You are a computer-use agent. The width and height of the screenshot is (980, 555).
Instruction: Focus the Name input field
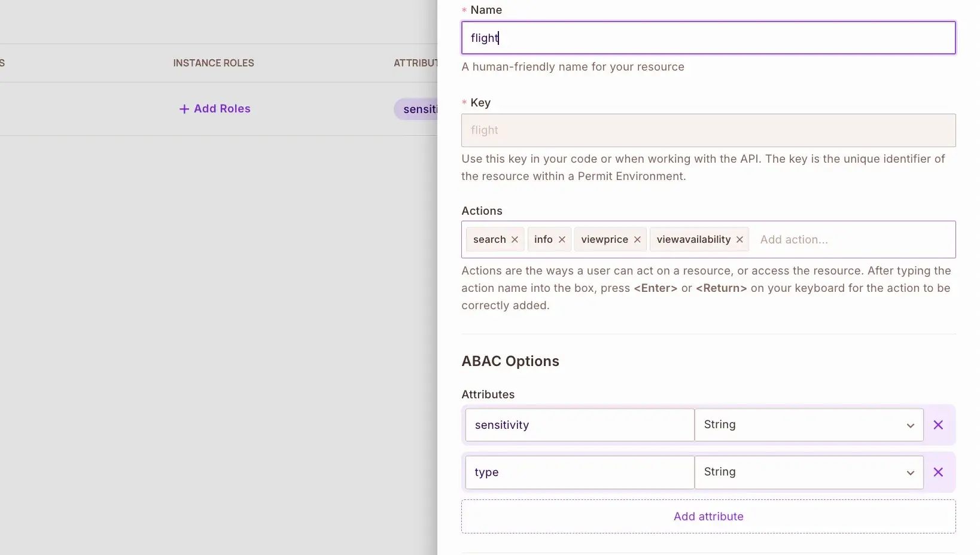[x=708, y=38]
